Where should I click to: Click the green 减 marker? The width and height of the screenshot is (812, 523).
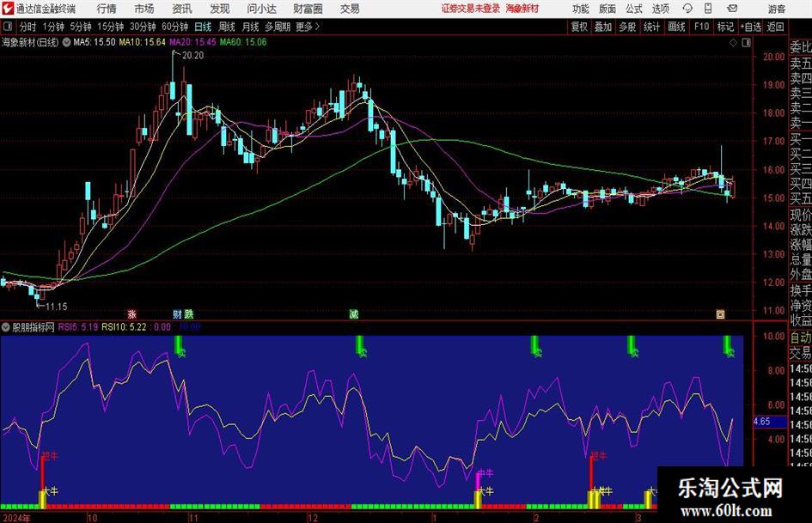click(x=354, y=313)
